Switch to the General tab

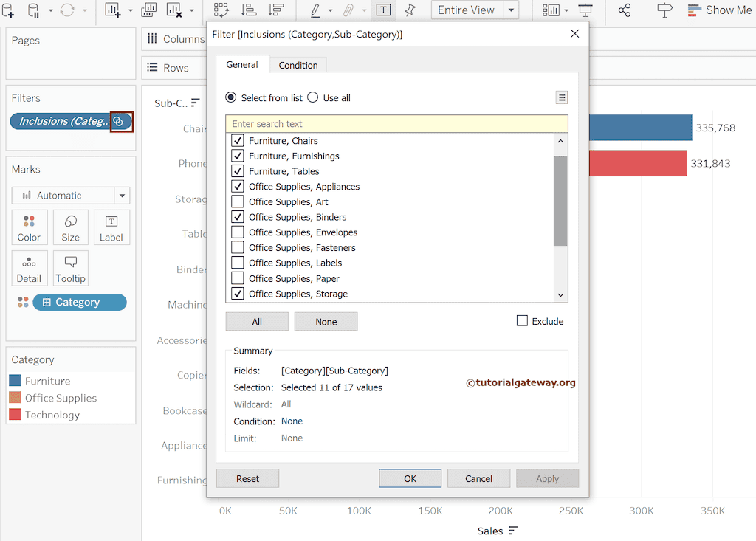242,65
